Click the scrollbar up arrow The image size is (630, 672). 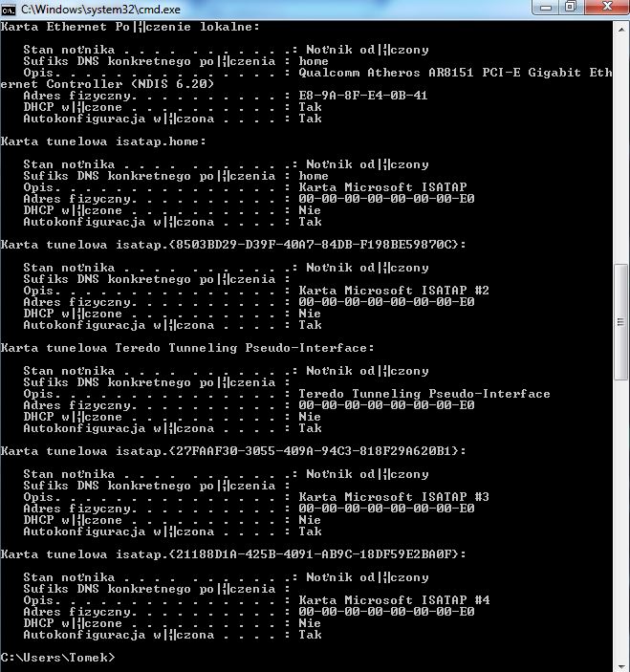[x=621, y=30]
